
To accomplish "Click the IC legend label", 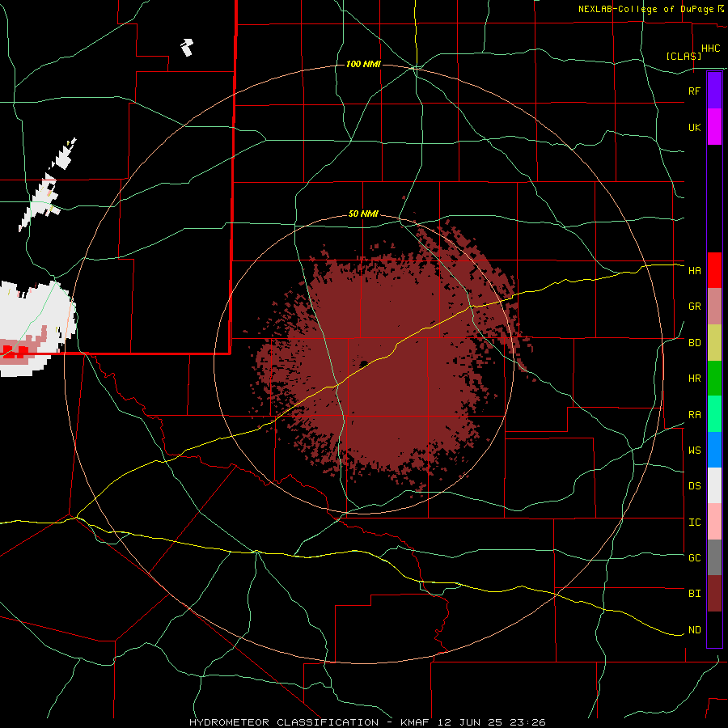I will 695,523.
